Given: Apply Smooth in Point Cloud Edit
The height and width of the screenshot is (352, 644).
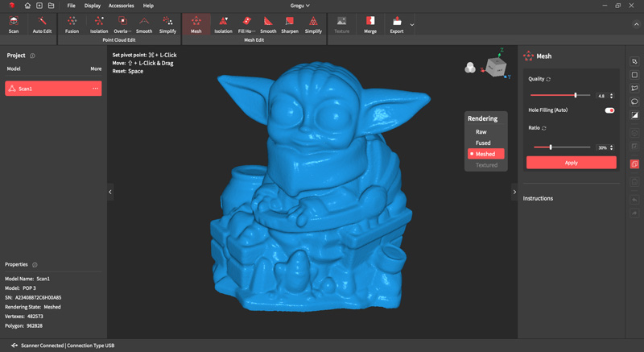Looking at the screenshot, I should 144,25.
